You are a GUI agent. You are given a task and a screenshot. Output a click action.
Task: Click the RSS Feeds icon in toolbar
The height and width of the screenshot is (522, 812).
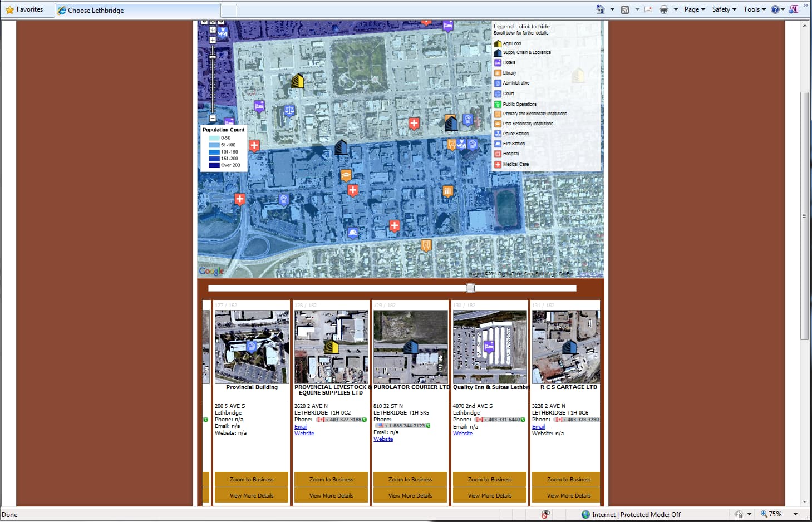coord(625,9)
